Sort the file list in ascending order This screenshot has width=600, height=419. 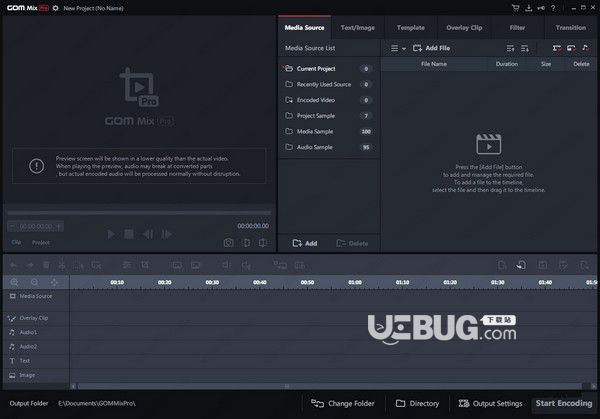(x=510, y=48)
